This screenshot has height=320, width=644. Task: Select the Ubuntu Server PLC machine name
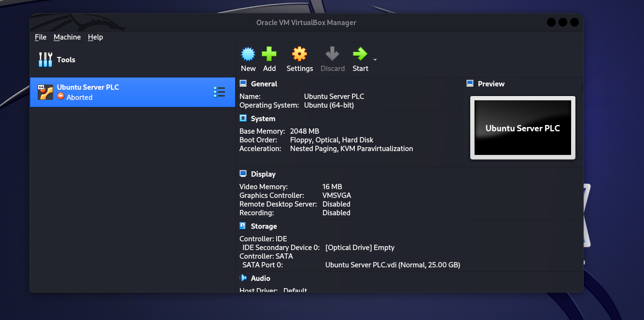pos(88,87)
